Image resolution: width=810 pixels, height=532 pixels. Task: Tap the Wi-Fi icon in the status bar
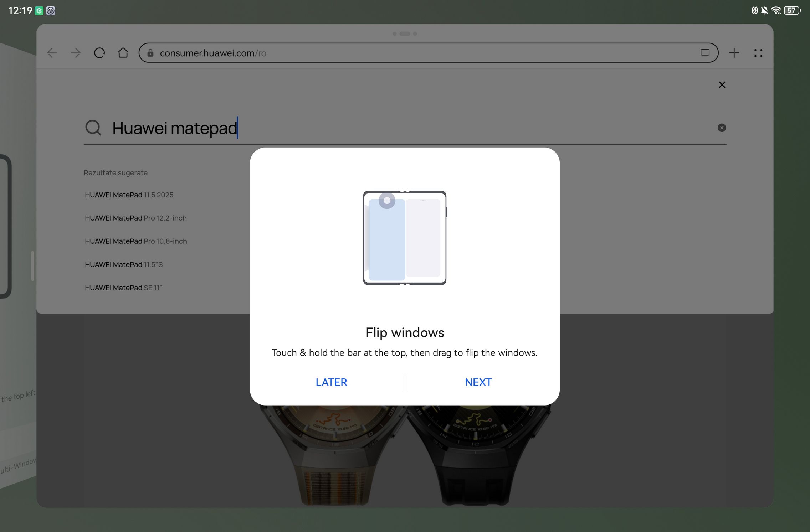click(x=776, y=11)
